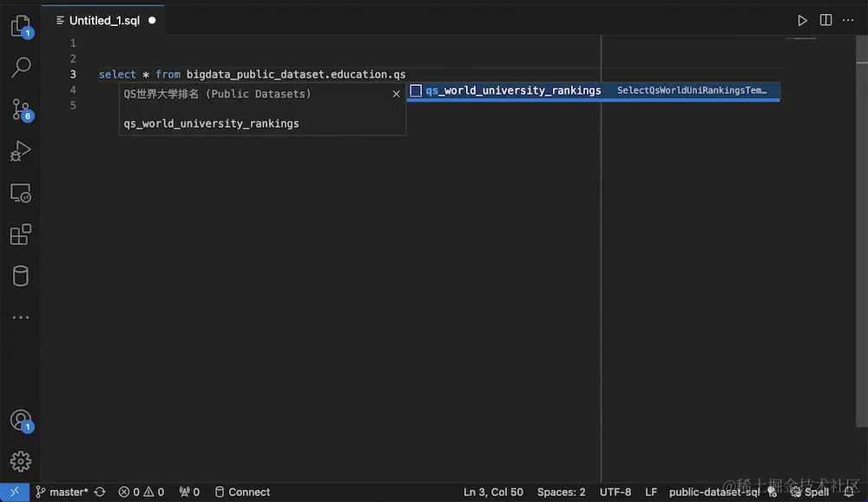Run the SQL file with play icon
Viewport: 868px width, 502px height.
(x=802, y=21)
